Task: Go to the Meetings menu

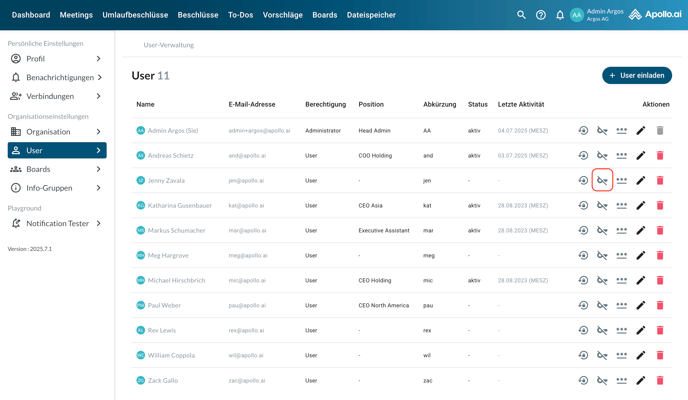Action: pos(76,15)
